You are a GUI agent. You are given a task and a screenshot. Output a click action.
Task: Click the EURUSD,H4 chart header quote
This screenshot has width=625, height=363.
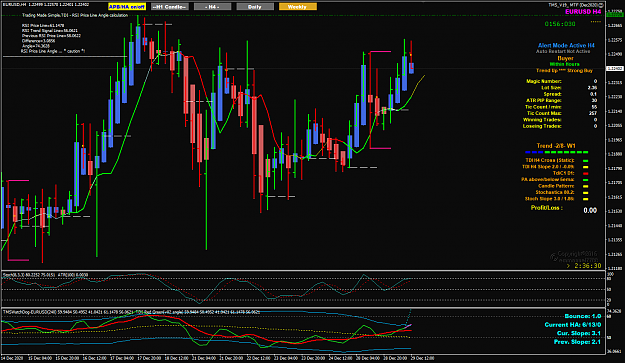click(46, 4)
